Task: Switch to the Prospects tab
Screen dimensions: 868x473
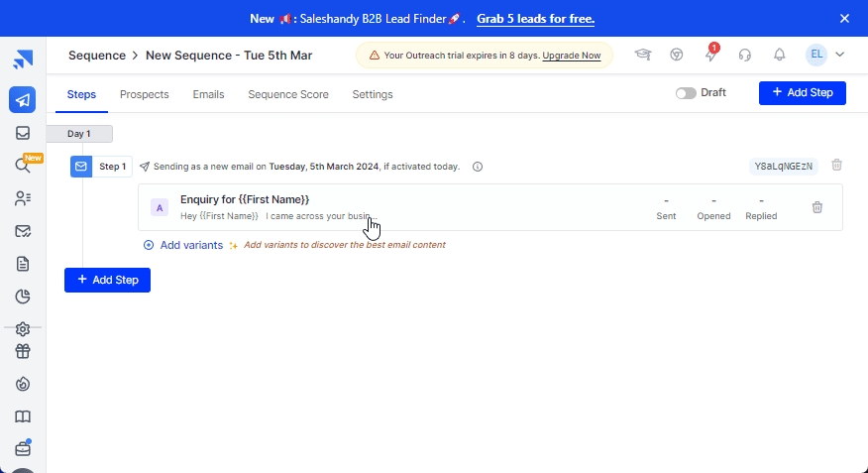Action: [144, 94]
